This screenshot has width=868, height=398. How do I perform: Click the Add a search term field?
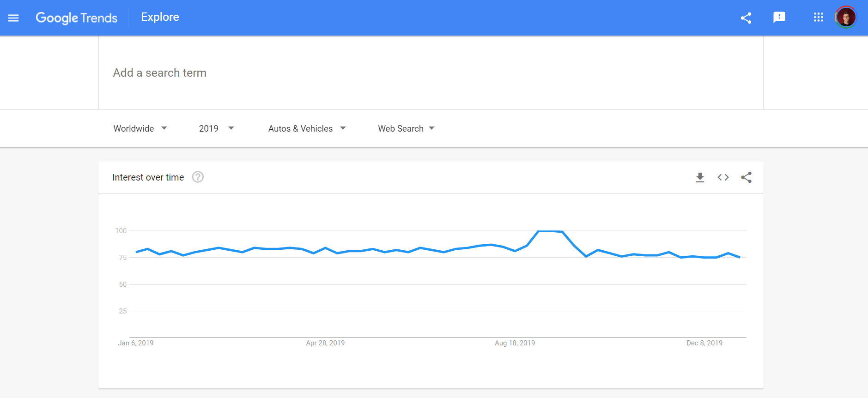point(159,72)
